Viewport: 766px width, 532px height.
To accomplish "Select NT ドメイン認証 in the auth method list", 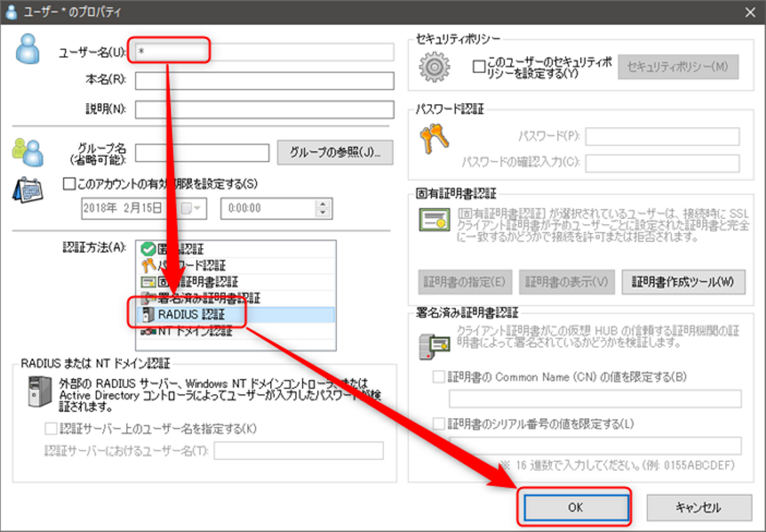I will pyautogui.click(x=236, y=331).
